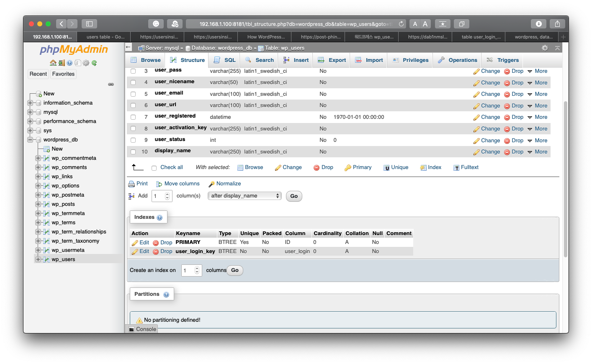
Task: Click the Fulltext action for selected
Action: point(466,167)
